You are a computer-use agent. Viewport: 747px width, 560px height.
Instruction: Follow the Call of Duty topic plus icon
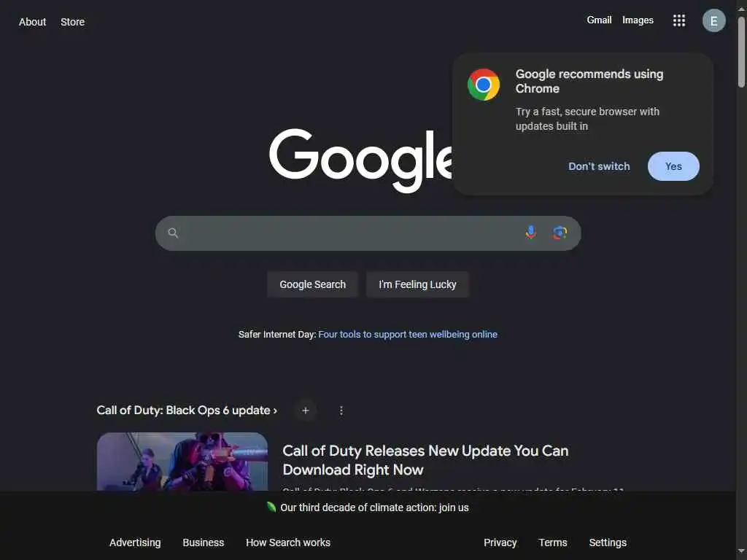(306, 411)
